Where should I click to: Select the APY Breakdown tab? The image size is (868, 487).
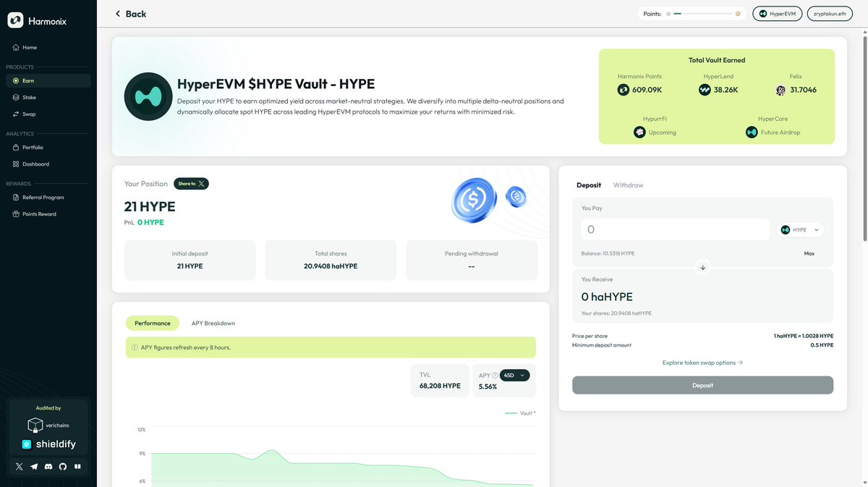point(213,323)
